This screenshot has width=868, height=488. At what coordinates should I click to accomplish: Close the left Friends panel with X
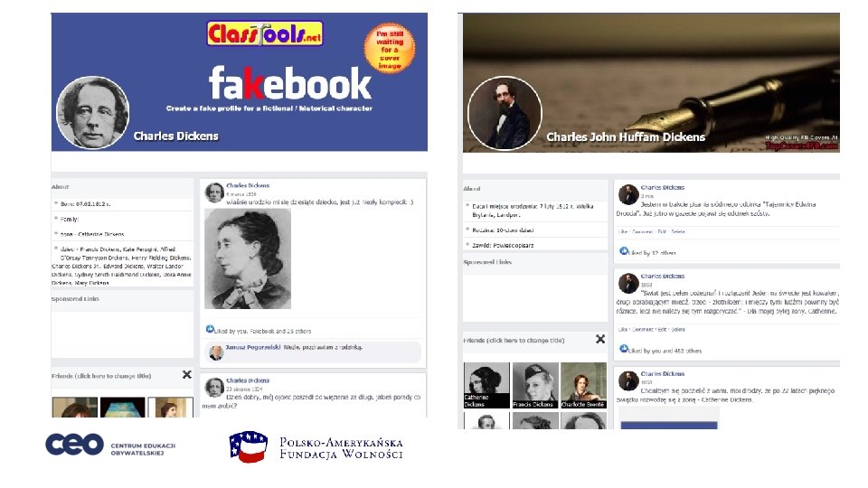coord(187,375)
